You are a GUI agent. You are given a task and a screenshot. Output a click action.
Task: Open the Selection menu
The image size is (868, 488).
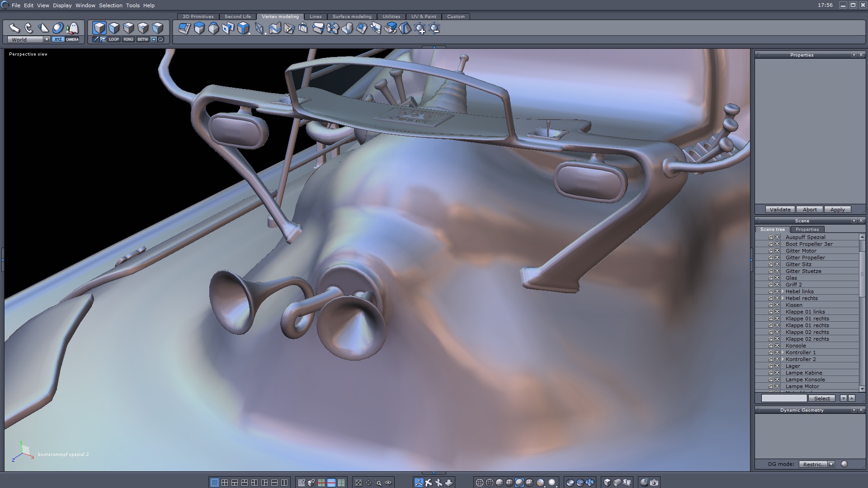coord(110,5)
